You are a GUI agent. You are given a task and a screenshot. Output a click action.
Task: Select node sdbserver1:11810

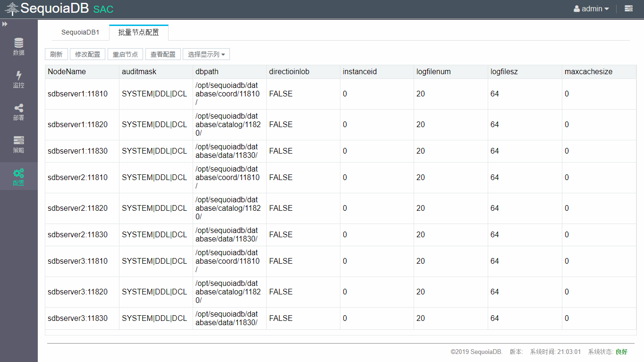[77, 94]
